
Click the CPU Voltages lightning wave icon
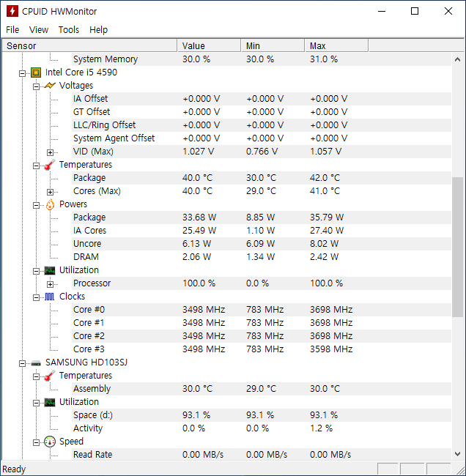50,86
